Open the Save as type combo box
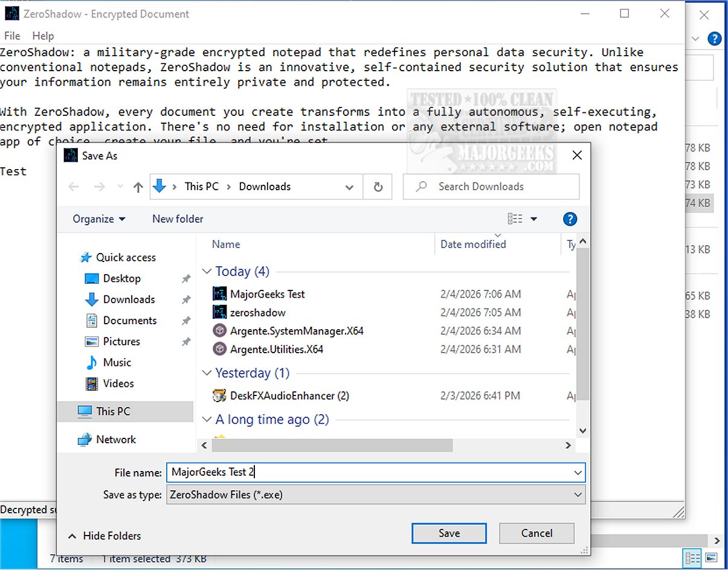Image resolution: width=728 pixels, height=570 pixels. pos(376,495)
